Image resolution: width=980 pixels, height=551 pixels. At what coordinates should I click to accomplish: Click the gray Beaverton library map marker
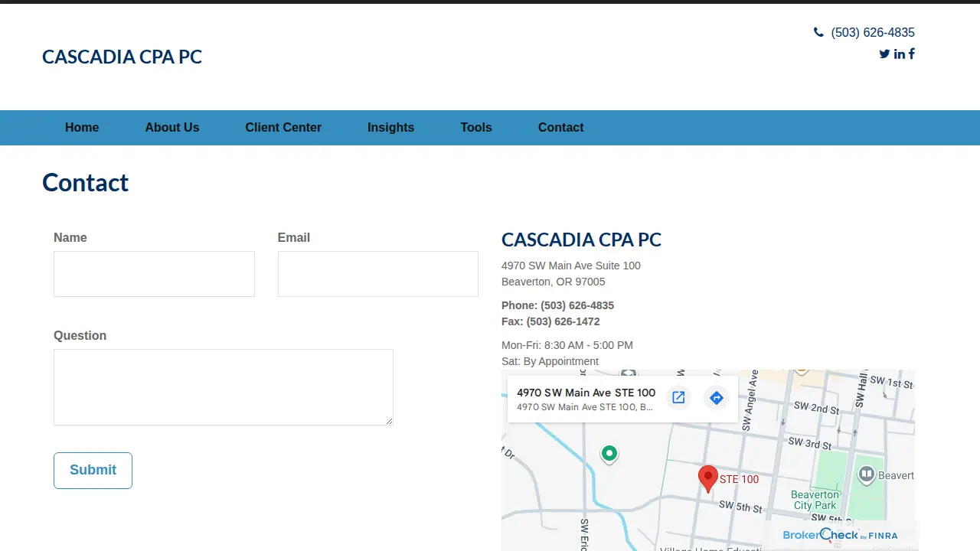[866, 475]
